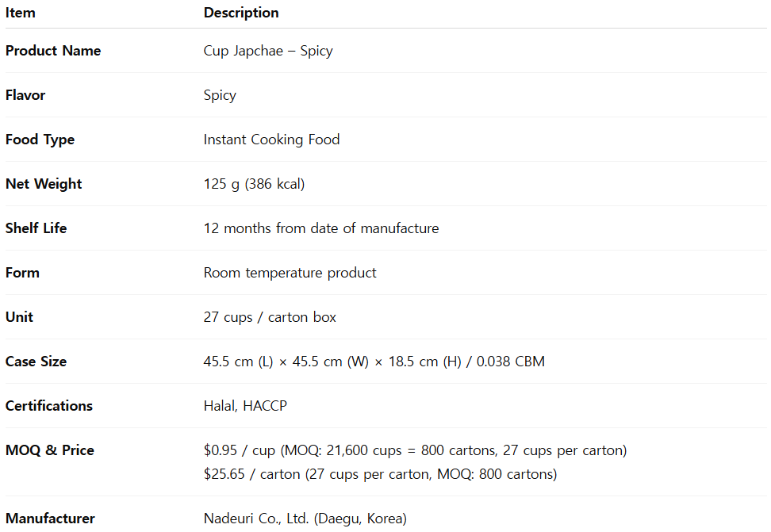This screenshot has height=532, width=771.
Task: Click the "Instant Cooking Food" cell
Action: click(271, 140)
